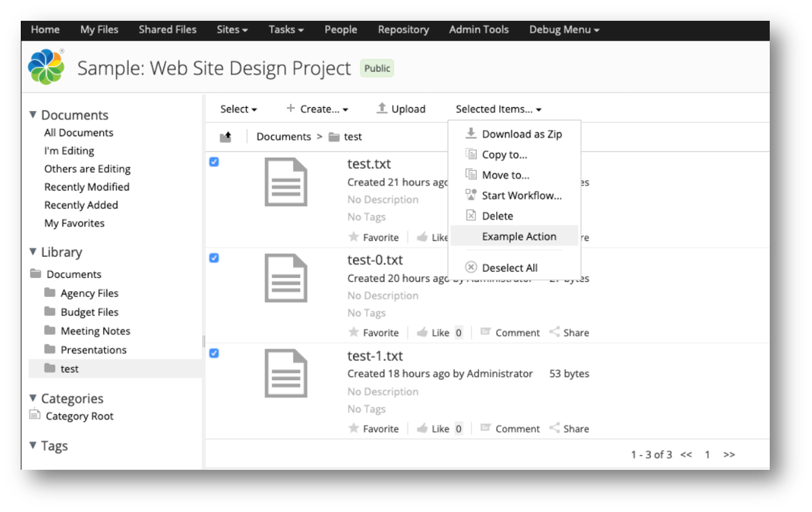Click the Share icon for test-0.txt
This screenshot has width=812, height=512.
[555, 332]
